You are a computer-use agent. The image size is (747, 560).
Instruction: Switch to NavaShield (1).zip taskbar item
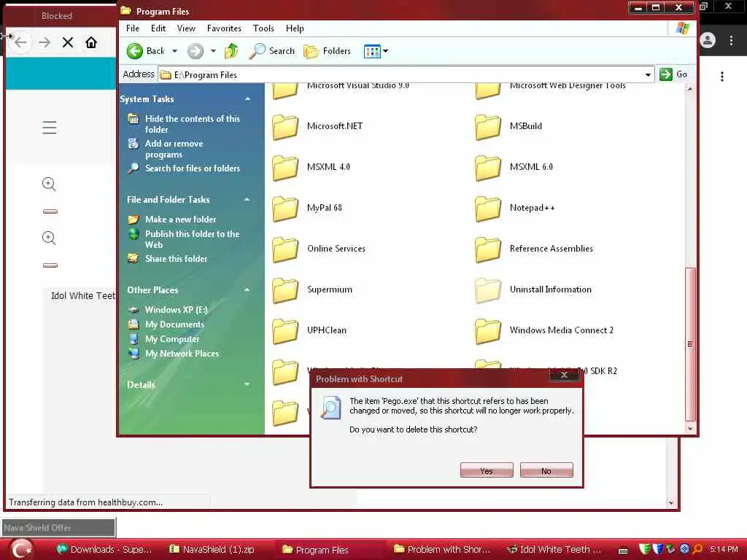pyautogui.click(x=212, y=550)
